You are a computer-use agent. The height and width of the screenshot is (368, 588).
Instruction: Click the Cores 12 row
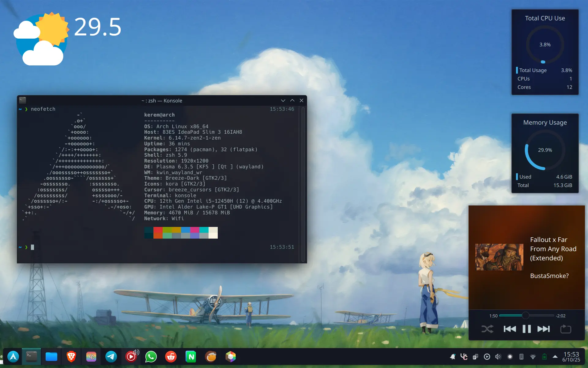pyautogui.click(x=545, y=87)
